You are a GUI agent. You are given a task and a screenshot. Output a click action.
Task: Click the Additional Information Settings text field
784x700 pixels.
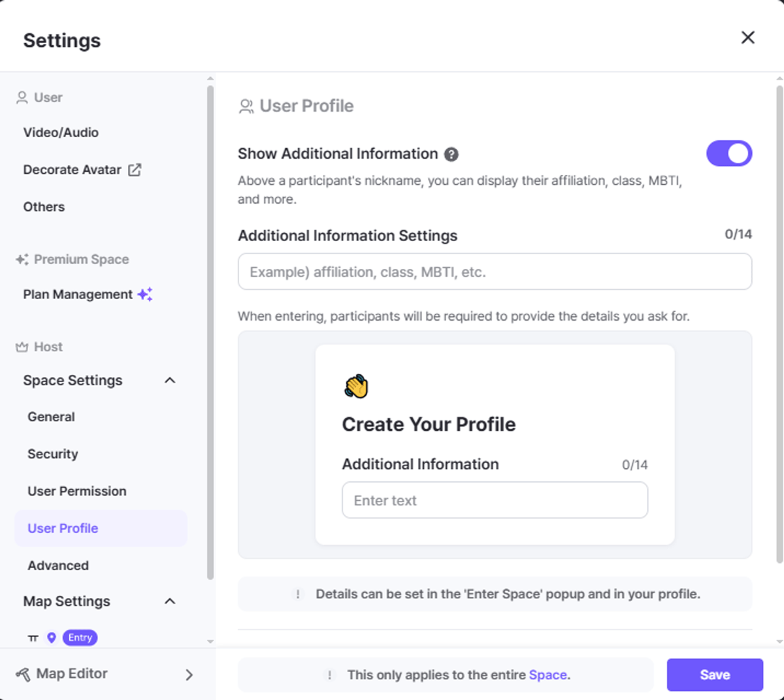495,272
